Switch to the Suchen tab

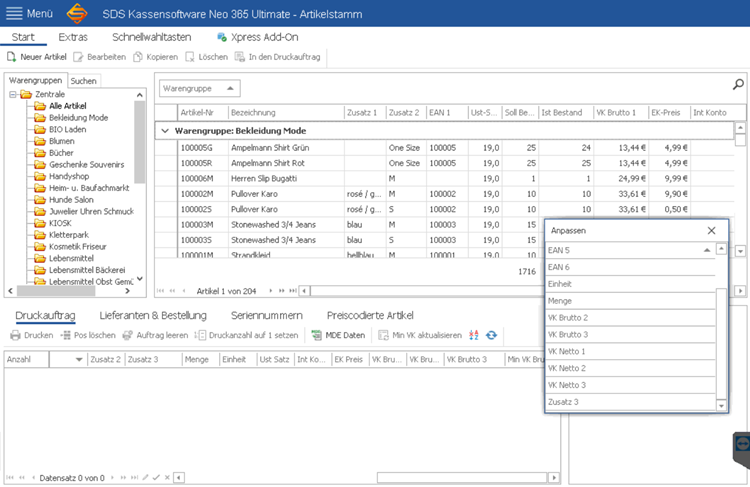(x=84, y=81)
